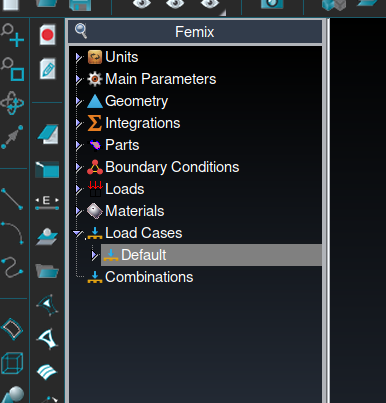Select the Create NURBS curve tool
386x403 pixels.
(x=12, y=267)
